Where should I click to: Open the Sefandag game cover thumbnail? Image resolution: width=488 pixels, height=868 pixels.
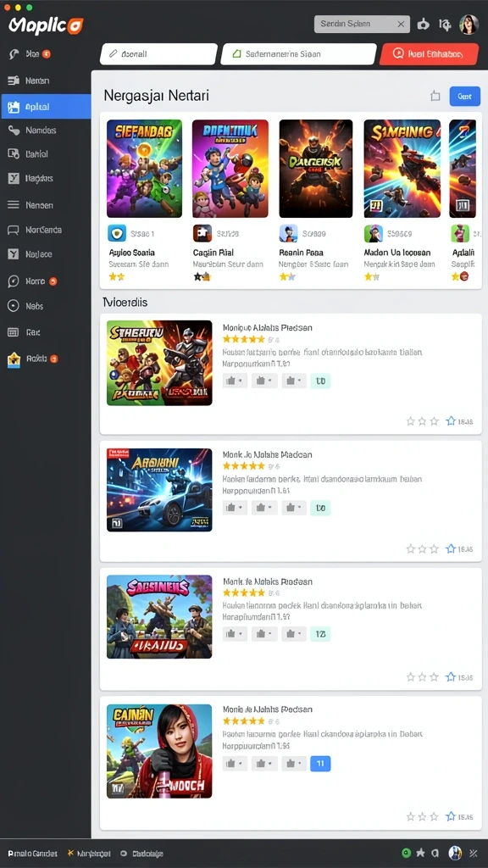(x=144, y=169)
